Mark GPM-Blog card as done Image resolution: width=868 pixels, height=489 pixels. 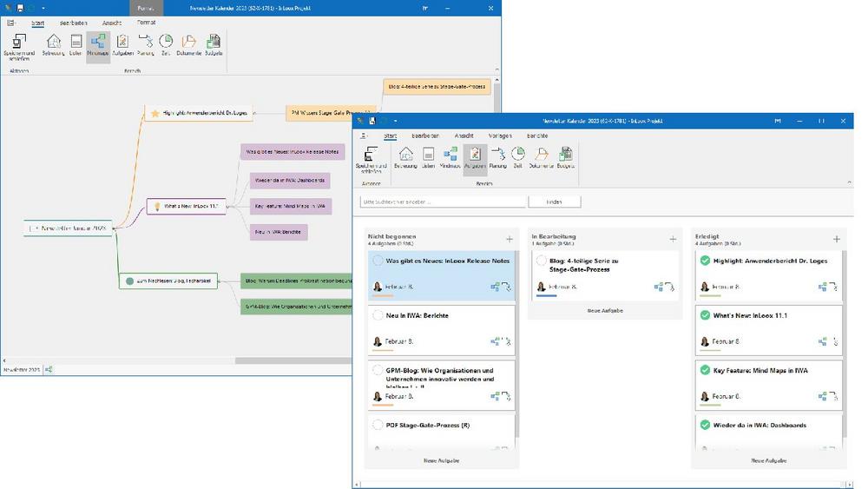coord(378,371)
